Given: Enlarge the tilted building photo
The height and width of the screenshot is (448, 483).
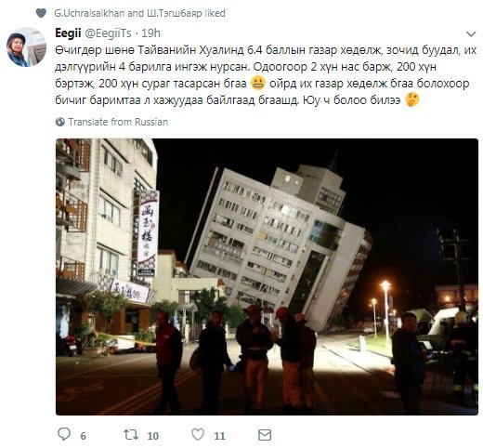Looking at the screenshot, I should pos(267,277).
